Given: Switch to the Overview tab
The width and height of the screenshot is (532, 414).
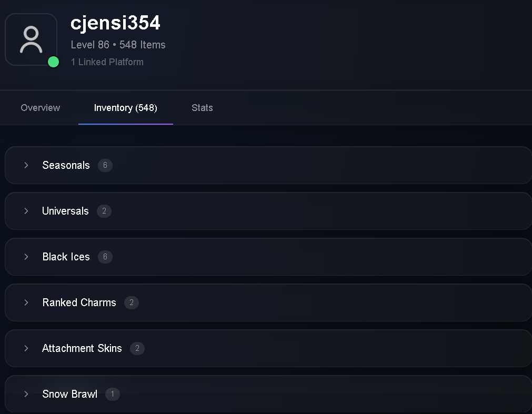Looking at the screenshot, I should point(41,108).
